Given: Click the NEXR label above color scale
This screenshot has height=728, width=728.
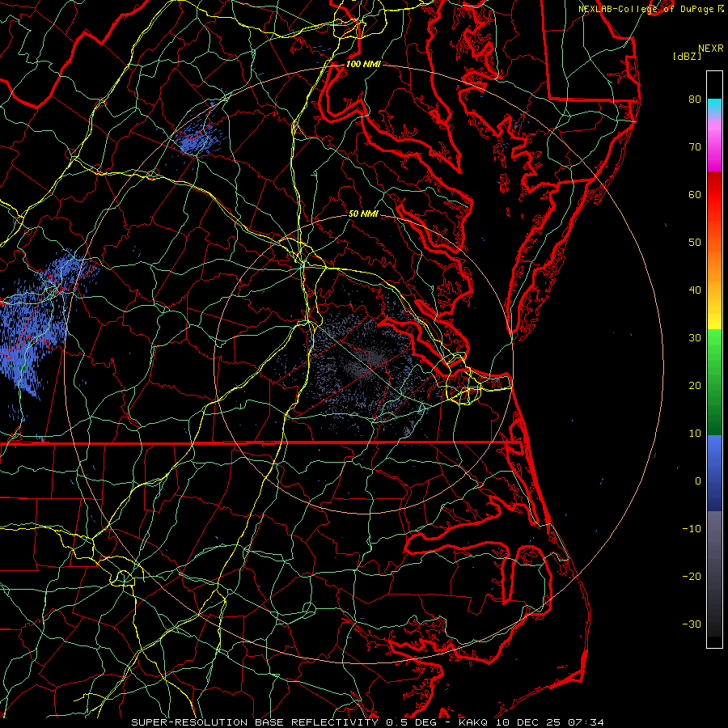Looking at the screenshot, I should point(710,49).
